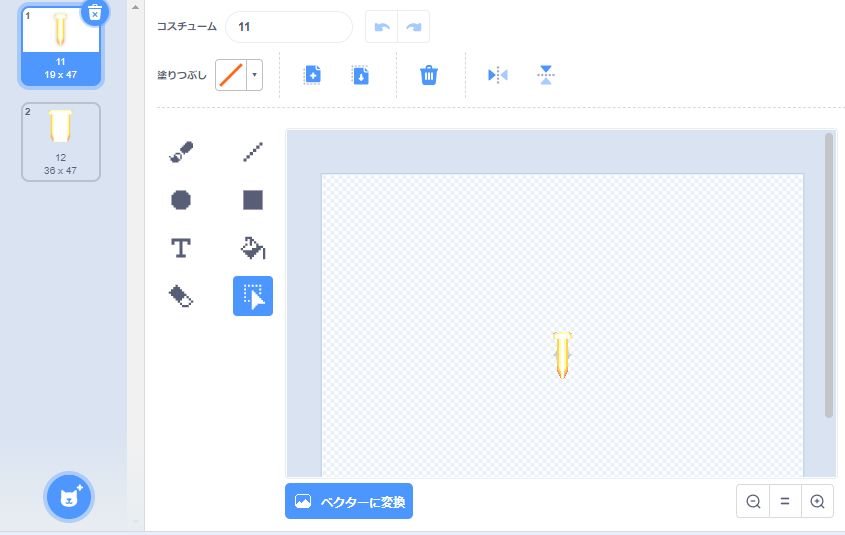This screenshot has width=845, height=535.
Task: Select the Circle tool
Action: pyautogui.click(x=181, y=200)
